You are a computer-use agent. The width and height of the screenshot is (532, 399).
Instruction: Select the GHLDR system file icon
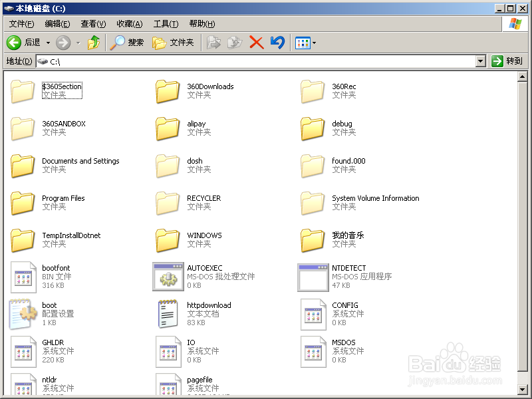click(23, 352)
